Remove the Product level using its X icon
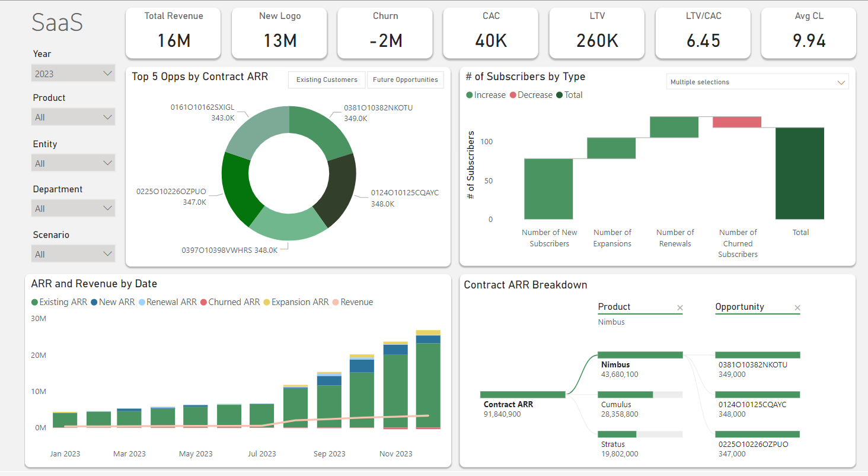The image size is (868, 476). 680,307
